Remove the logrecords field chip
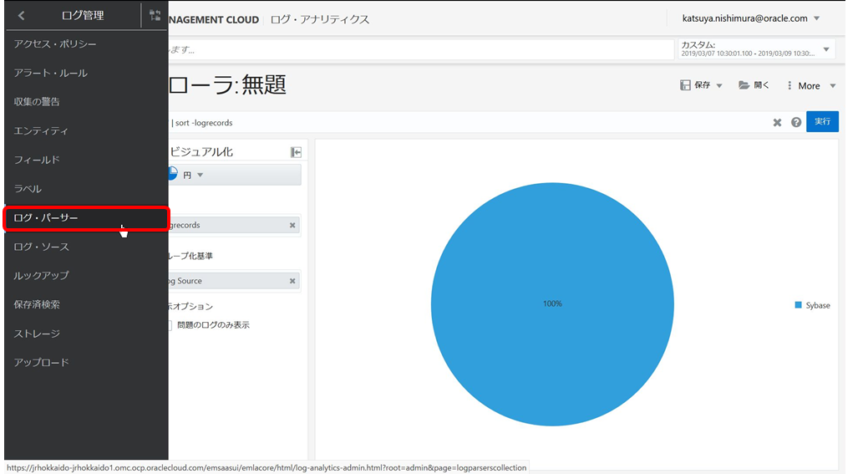Screen dimensions: 868x474 (292, 226)
